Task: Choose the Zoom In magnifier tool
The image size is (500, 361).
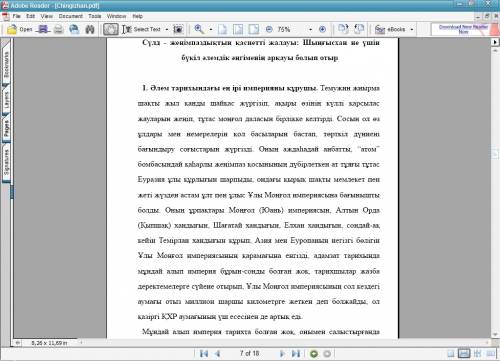Action: [x=199, y=29]
